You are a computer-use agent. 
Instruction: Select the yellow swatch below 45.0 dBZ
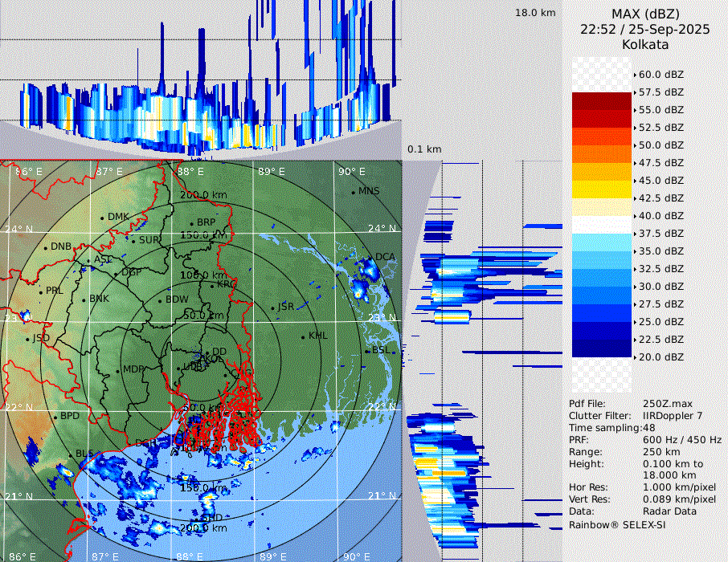coord(602,189)
